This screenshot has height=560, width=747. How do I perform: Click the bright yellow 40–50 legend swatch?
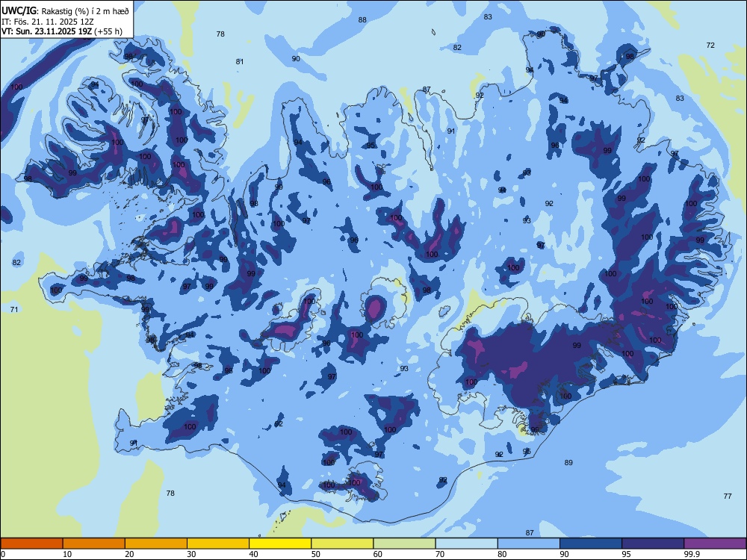pyautogui.click(x=280, y=544)
